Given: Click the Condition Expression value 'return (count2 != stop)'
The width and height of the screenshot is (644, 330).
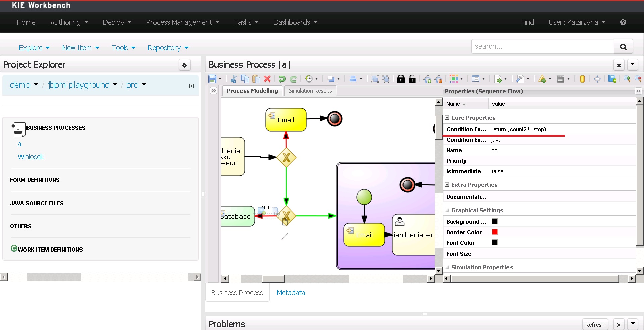Looking at the screenshot, I should tap(519, 129).
